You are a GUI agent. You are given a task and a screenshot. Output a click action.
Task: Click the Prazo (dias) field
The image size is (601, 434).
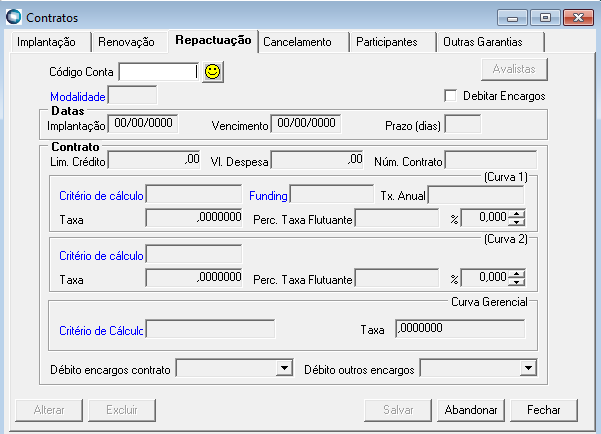tap(463, 124)
